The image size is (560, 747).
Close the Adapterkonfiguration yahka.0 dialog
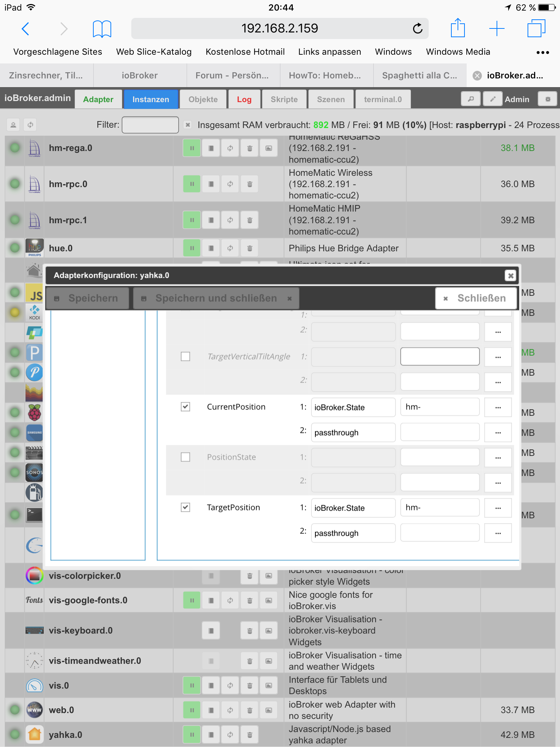pos(511,276)
